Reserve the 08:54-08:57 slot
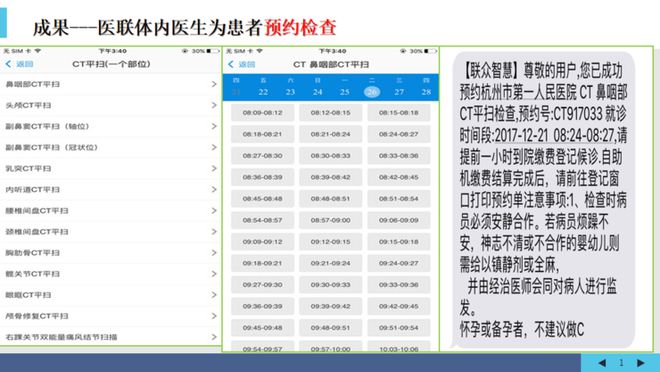Image resolution: width=660 pixels, height=372 pixels. (x=263, y=220)
